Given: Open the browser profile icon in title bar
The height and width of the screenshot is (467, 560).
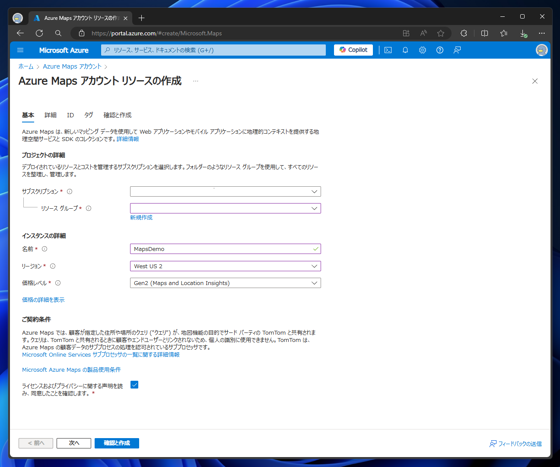Looking at the screenshot, I should [x=18, y=18].
